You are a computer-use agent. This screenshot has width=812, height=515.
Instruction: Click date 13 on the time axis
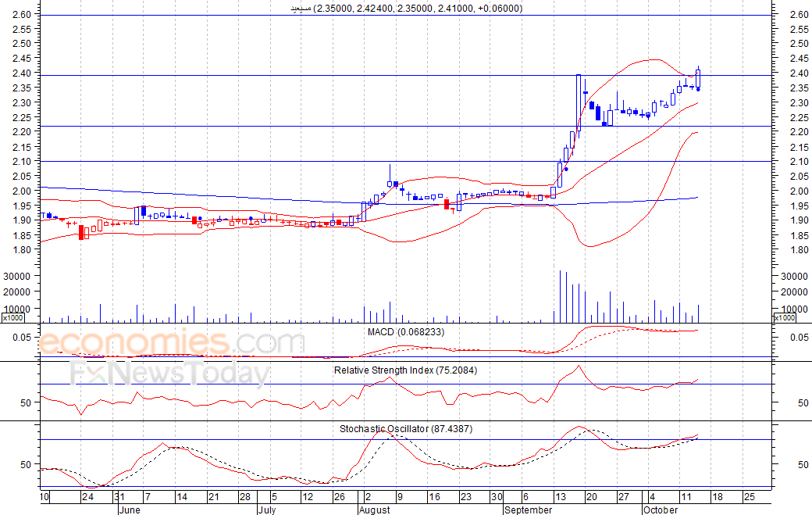tap(561, 497)
